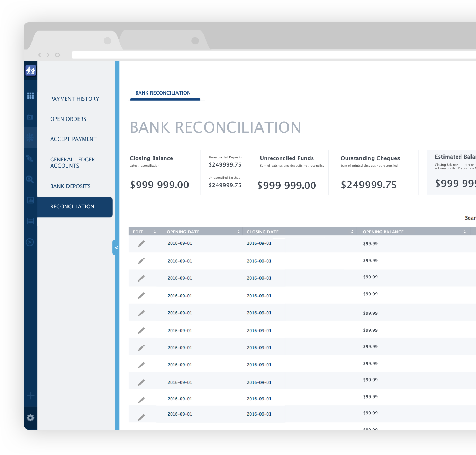Select Bank Deposits in the navigation
The width and height of the screenshot is (476, 455).
70,186
